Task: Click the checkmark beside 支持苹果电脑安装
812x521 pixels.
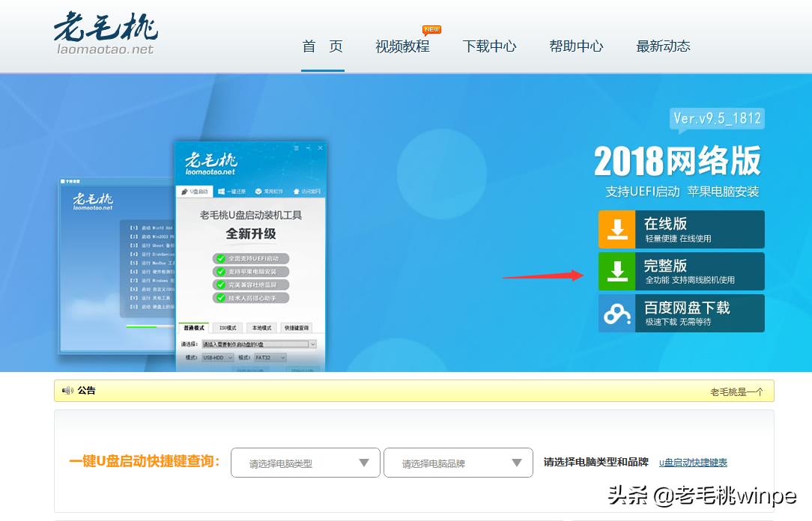Action: (x=219, y=270)
